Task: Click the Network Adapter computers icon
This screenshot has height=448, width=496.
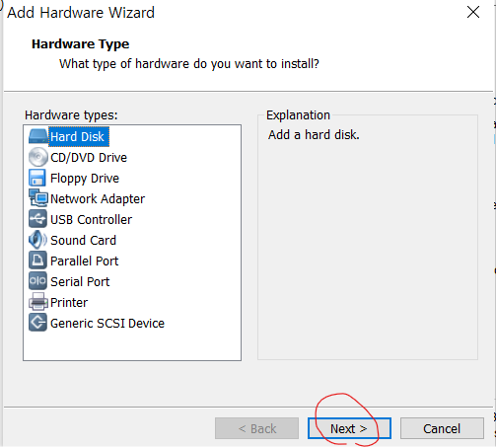Action: pos(38,198)
